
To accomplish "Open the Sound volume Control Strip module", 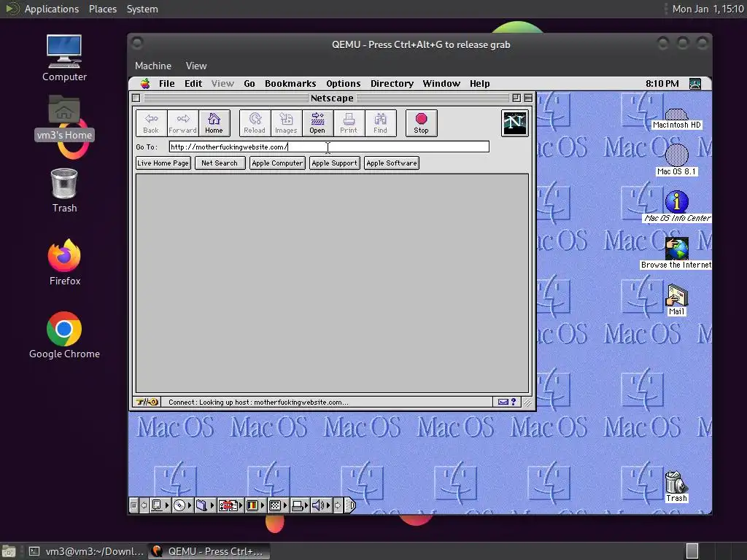I will pyautogui.click(x=321, y=505).
